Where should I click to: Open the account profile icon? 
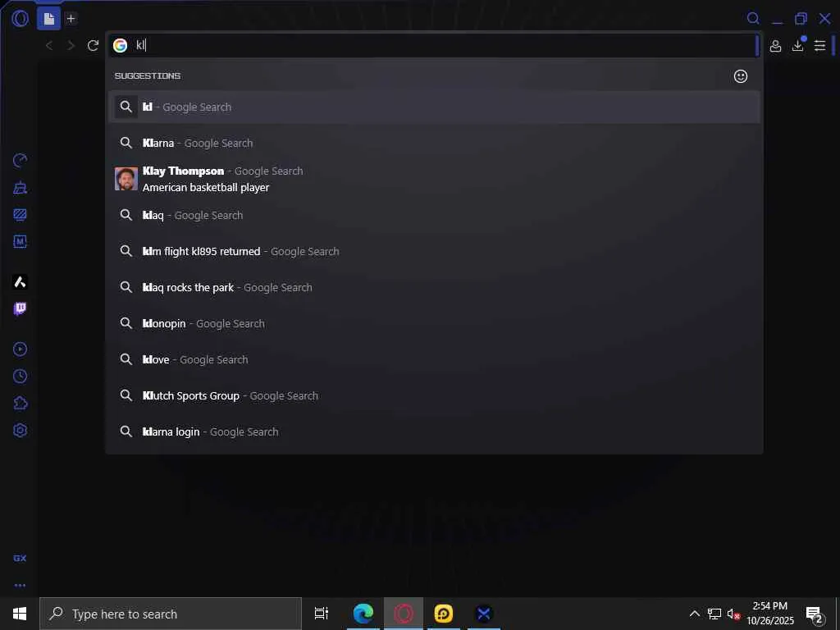775,46
